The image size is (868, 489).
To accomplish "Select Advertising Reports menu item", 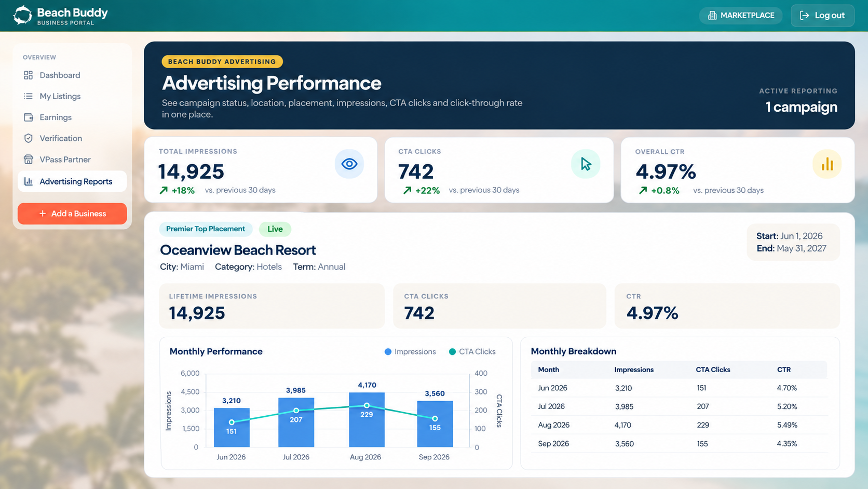I will click(x=72, y=181).
